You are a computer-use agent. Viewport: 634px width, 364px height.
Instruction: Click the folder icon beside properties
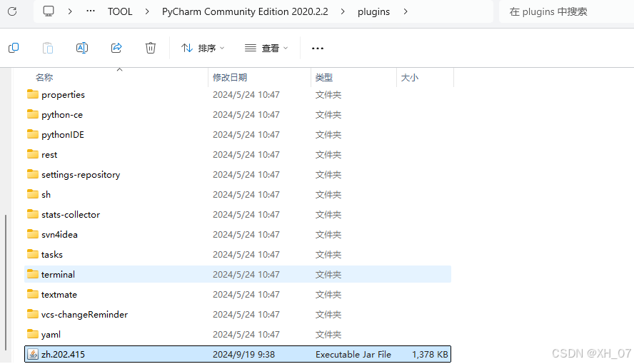pos(33,94)
